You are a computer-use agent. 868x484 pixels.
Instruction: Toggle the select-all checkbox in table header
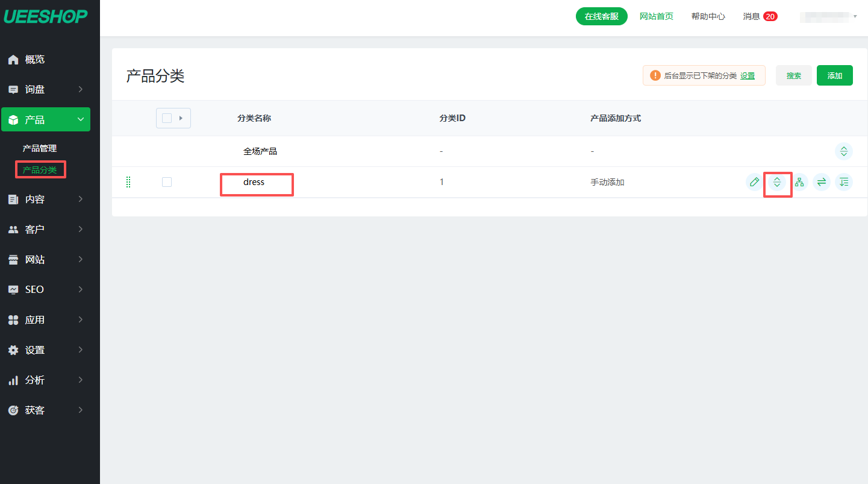click(x=167, y=118)
